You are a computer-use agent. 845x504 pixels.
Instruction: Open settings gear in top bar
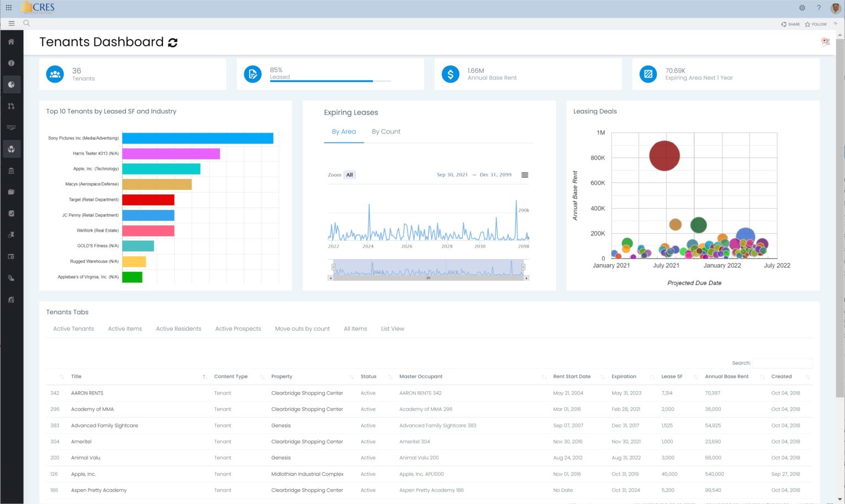coord(802,8)
